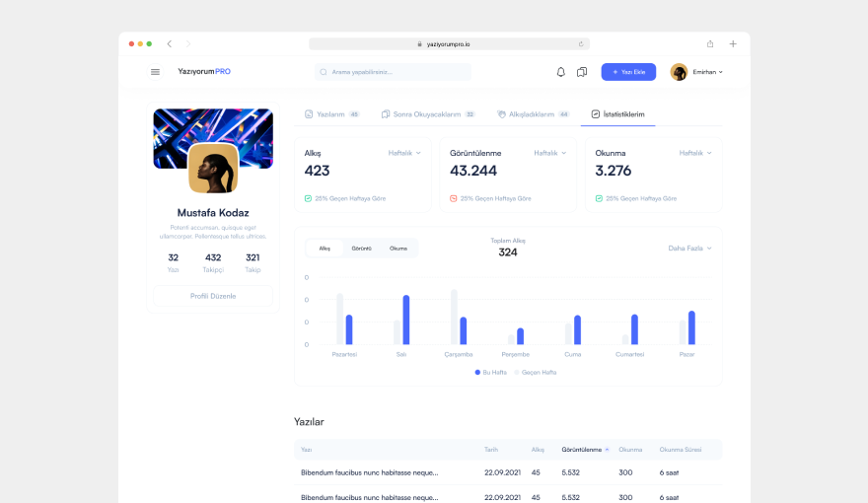
Task: Click the browser share icon
Action: tap(710, 43)
